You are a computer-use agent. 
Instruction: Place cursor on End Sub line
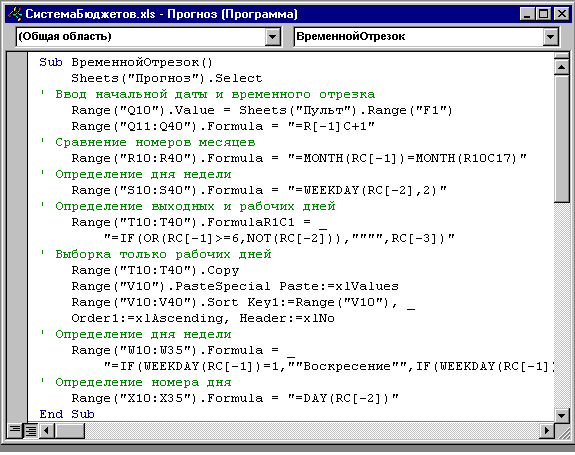click(67, 414)
